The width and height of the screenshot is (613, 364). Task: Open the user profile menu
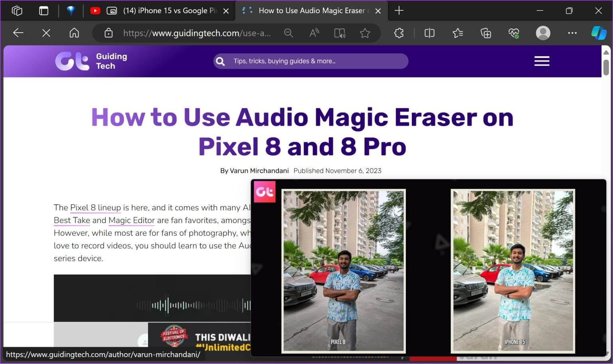[543, 33]
